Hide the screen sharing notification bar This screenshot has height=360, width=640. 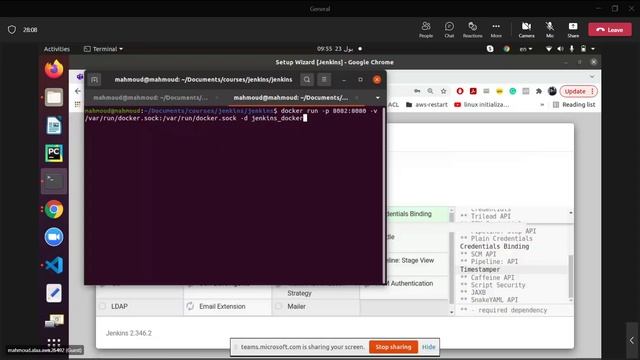click(429, 347)
